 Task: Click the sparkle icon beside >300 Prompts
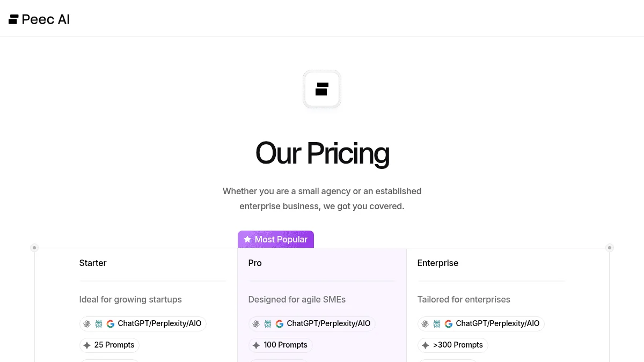425,345
